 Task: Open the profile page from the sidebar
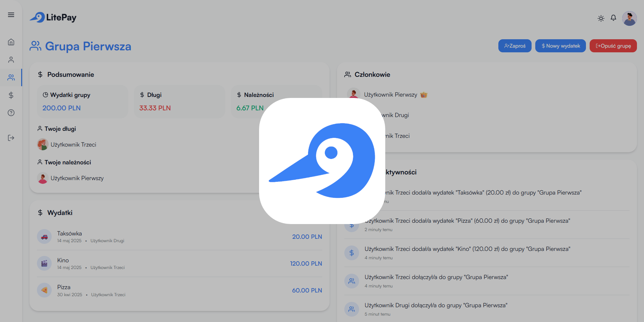(x=11, y=60)
